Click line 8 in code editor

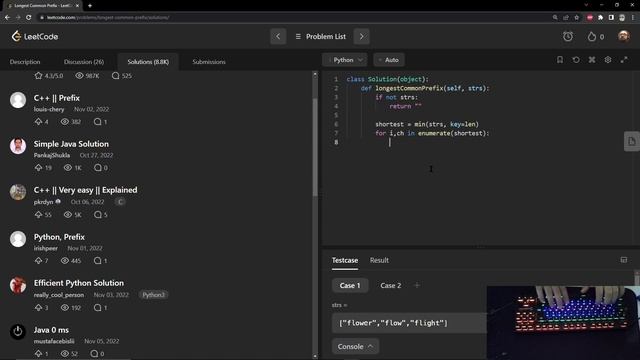pyautogui.click(x=482, y=142)
